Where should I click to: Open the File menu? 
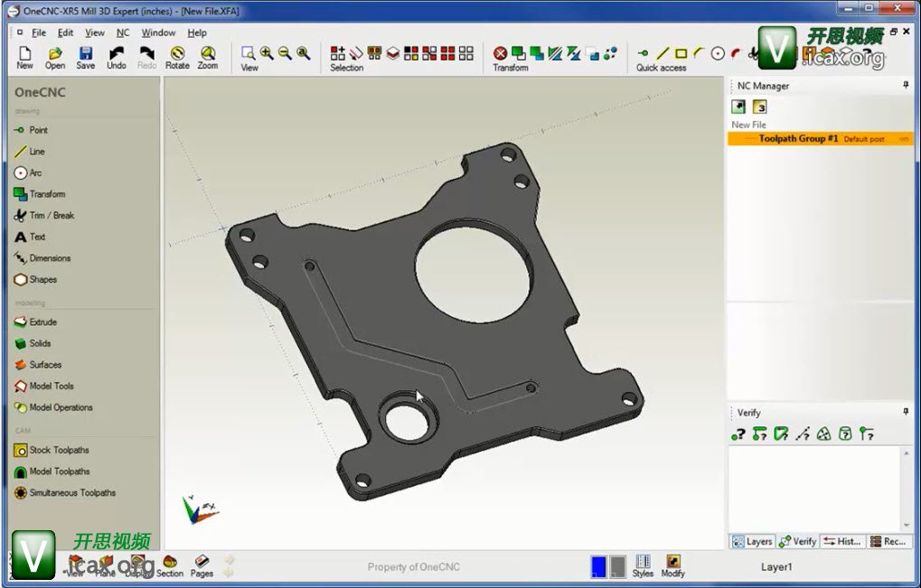pyautogui.click(x=39, y=33)
